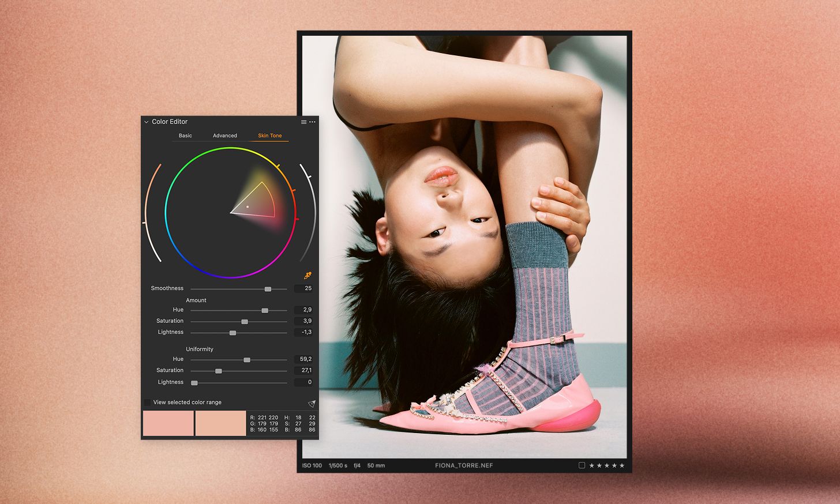Click the color range slice icon
The height and width of the screenshot is (504, 840).
coord(312,403)
